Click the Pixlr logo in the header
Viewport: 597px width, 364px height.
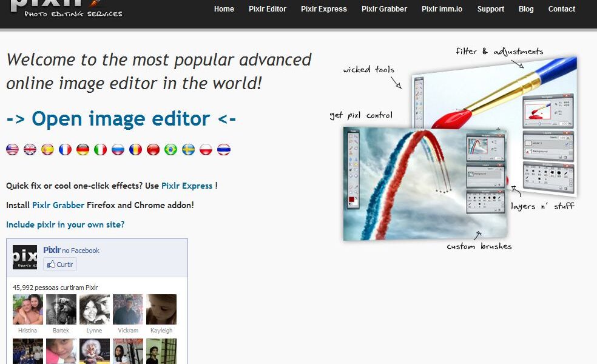click(66, 8)
